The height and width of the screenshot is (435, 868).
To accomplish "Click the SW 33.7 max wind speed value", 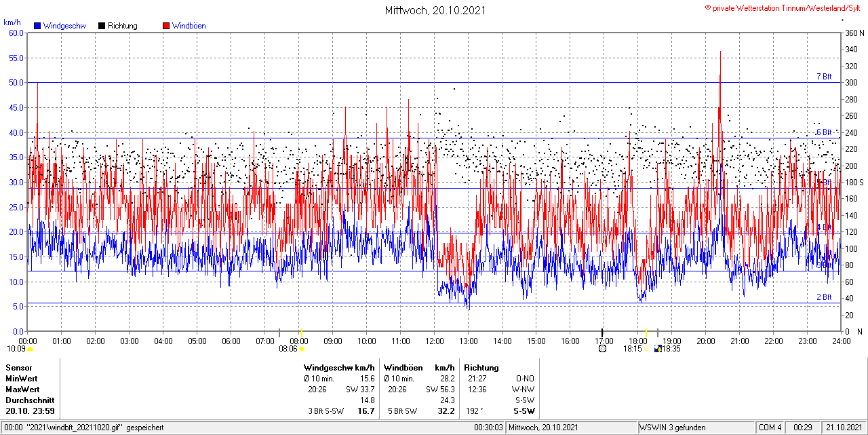I will coord(360,390).
